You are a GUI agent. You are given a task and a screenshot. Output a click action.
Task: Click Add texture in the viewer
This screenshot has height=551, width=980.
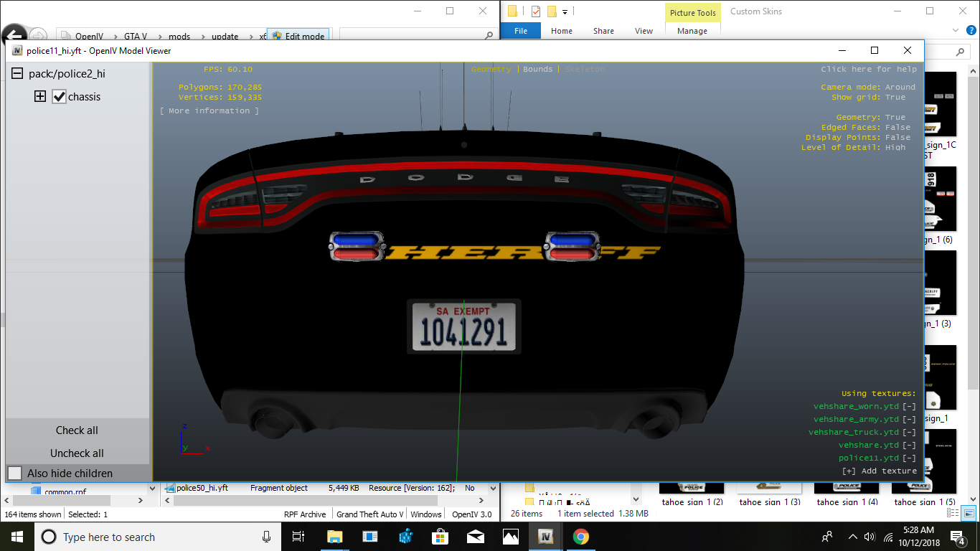point(879,471)
